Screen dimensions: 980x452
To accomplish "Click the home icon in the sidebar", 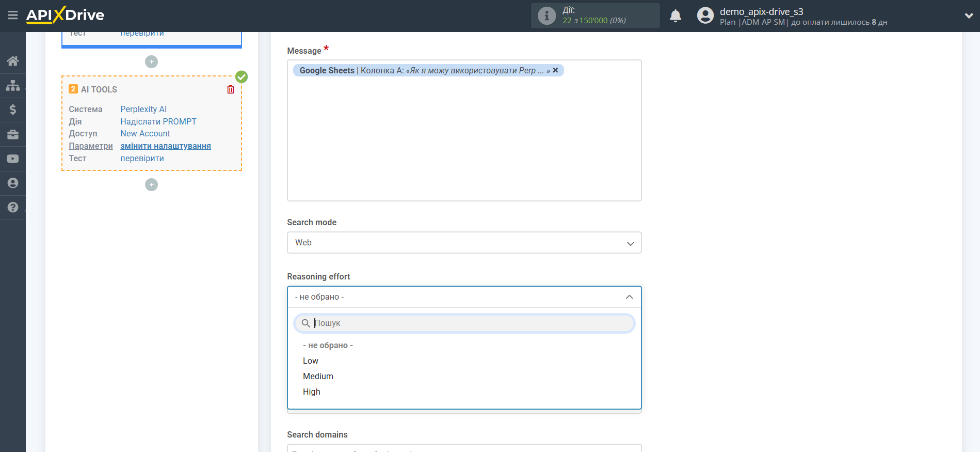I will point(13,61).
